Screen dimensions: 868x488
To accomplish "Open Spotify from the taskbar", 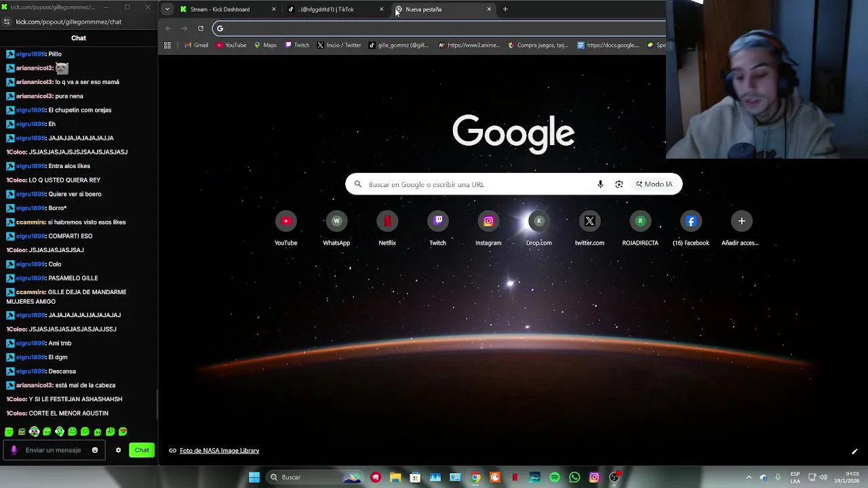I will (555, 477).
